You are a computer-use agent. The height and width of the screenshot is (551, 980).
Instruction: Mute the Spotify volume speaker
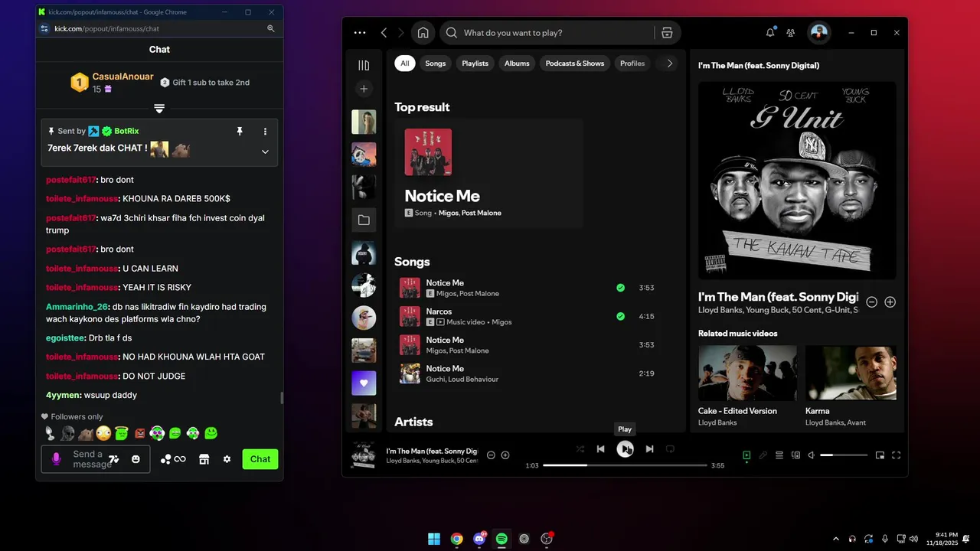[812, 455]
